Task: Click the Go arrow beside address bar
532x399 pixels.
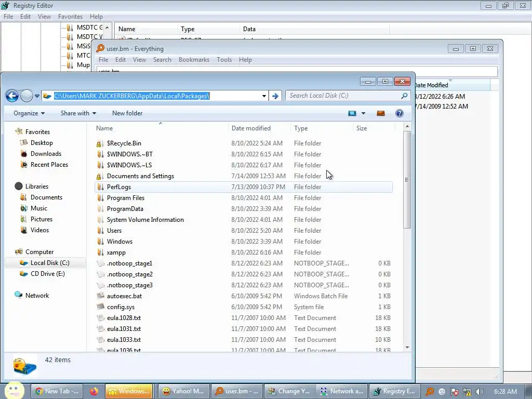Action: [x=275, y=96]
